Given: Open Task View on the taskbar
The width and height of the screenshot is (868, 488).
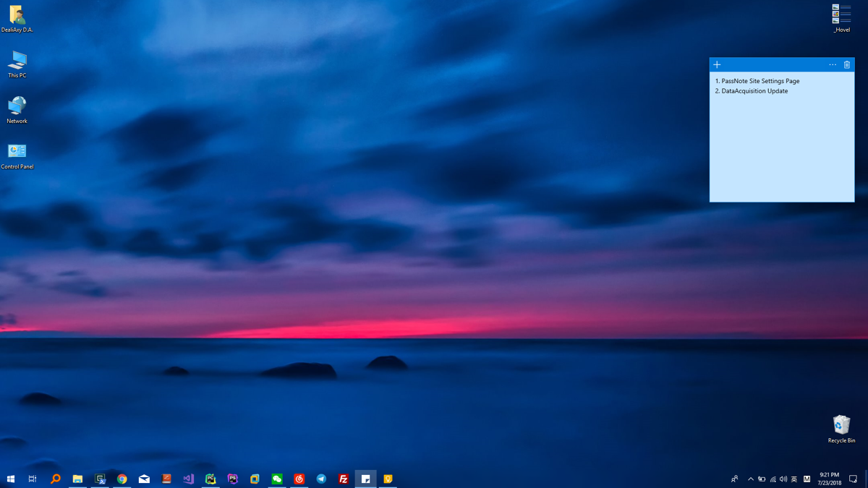Looking at the screenshot, I should point(33,479).
